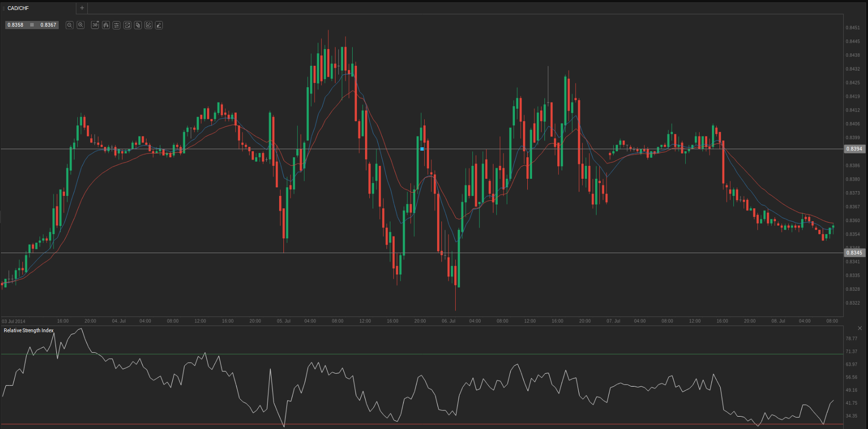The height and width of the screenshot is (429, 868).
Task: Zoom in the chart
Action: tap(81, 25)
